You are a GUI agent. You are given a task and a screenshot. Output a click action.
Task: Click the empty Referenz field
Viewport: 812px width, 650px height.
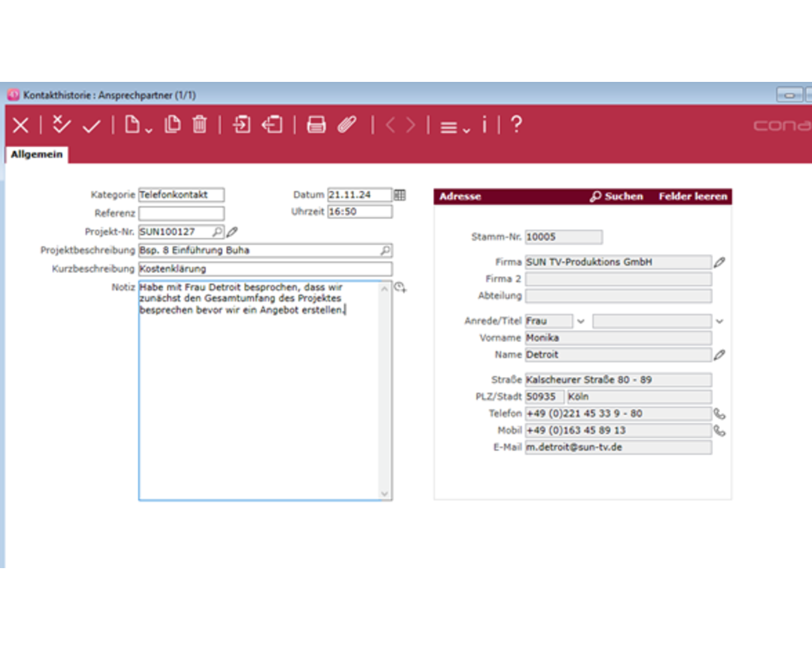(181, 213)
